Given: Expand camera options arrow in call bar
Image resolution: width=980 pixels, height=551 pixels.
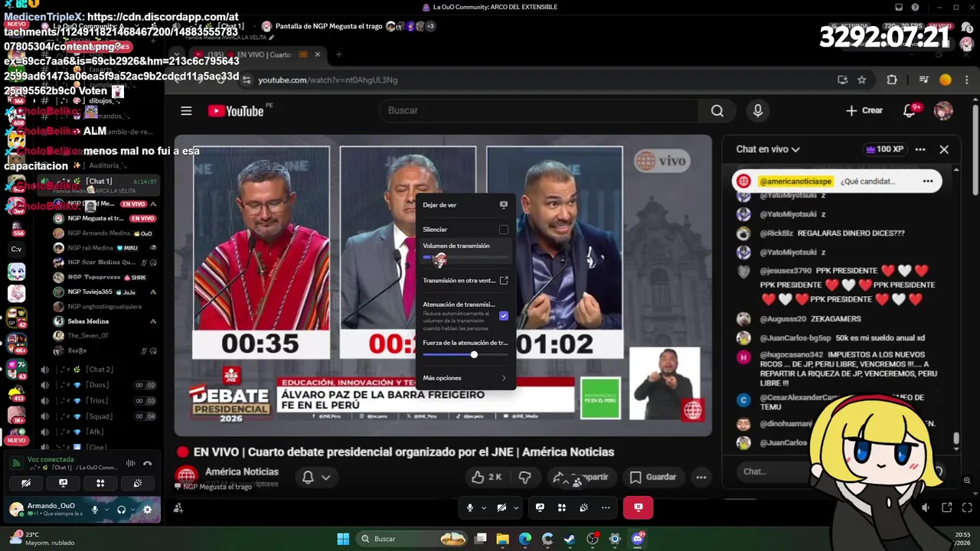Looking at the screenshot, I should [x=515, y=507].
